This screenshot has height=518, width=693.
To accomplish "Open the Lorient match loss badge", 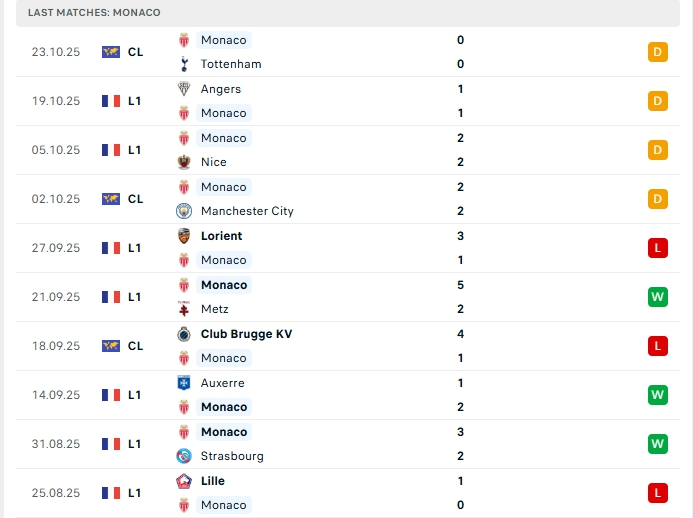I will click(x=657, y=248).
